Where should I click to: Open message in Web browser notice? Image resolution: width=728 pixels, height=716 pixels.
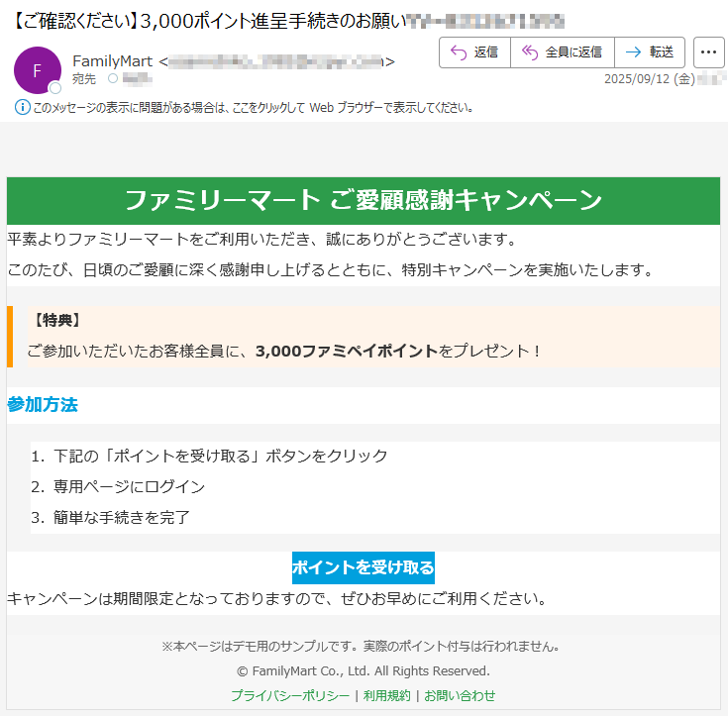point(253,108)
